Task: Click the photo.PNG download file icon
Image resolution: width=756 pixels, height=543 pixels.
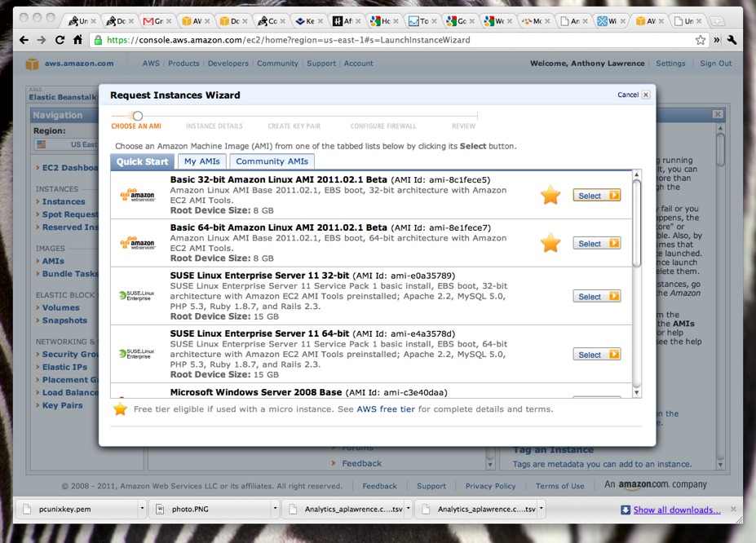Action: coord(160,509)
